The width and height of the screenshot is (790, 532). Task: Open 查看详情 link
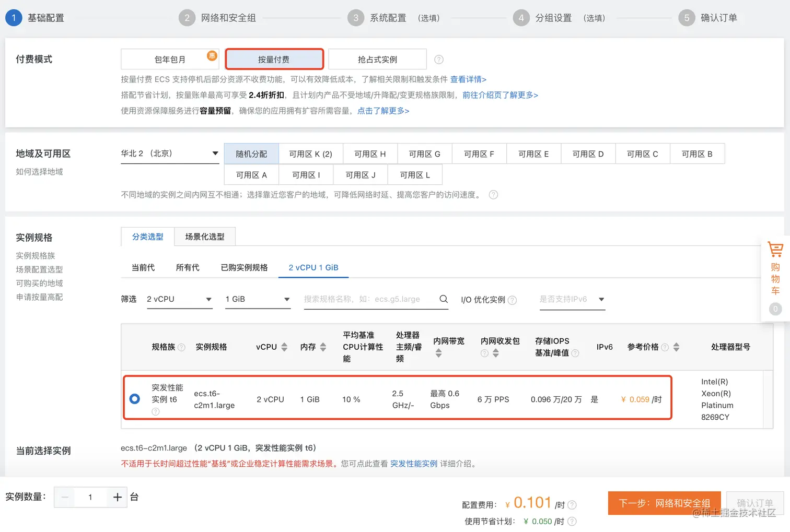pos(468,79)
